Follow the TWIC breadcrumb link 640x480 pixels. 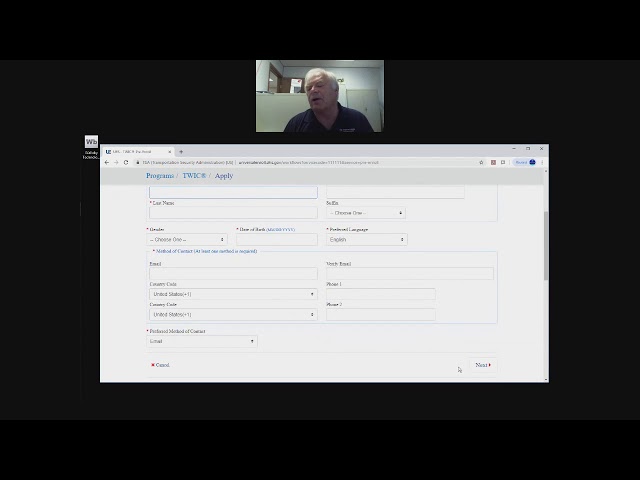click(194, 176)
